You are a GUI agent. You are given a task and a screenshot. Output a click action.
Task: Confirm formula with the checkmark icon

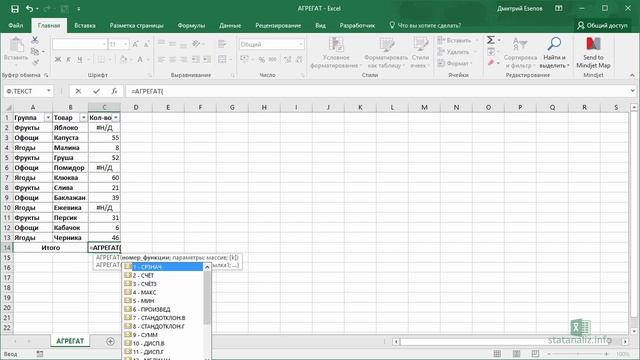(x=96, y=91)
